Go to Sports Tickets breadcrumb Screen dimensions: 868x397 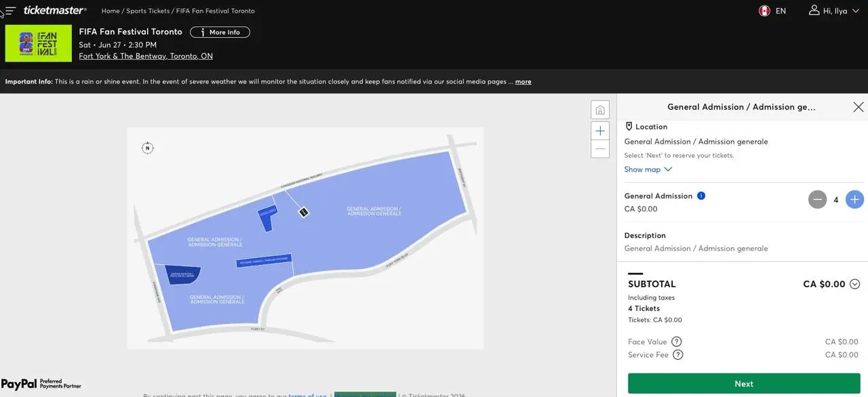(x=148, y=11)
